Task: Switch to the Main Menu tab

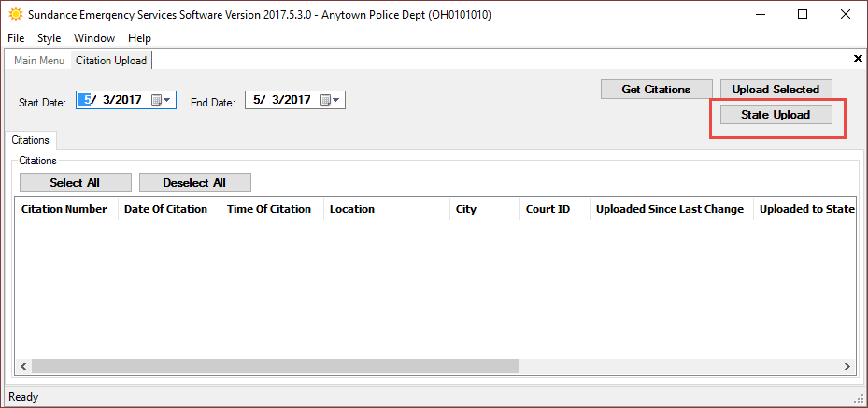Action: pos(39,61)
